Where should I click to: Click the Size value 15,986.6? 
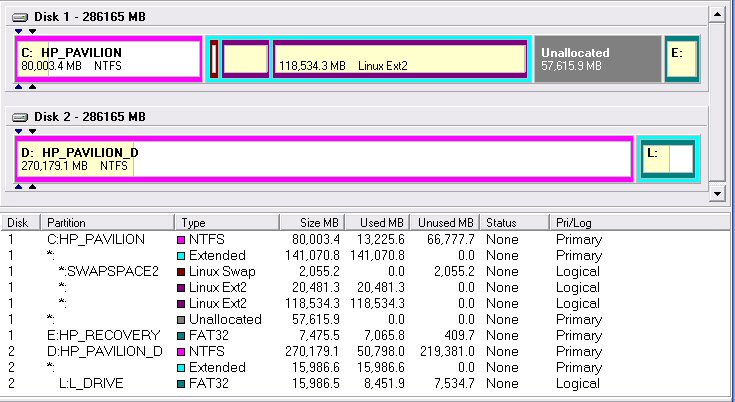[315, 367]
